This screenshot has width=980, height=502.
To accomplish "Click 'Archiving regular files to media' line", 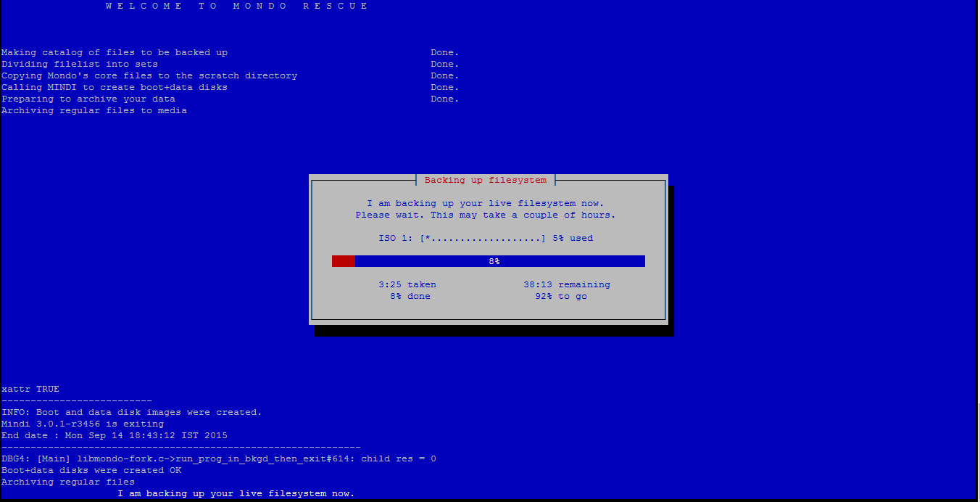I will (x=94, y=110).
